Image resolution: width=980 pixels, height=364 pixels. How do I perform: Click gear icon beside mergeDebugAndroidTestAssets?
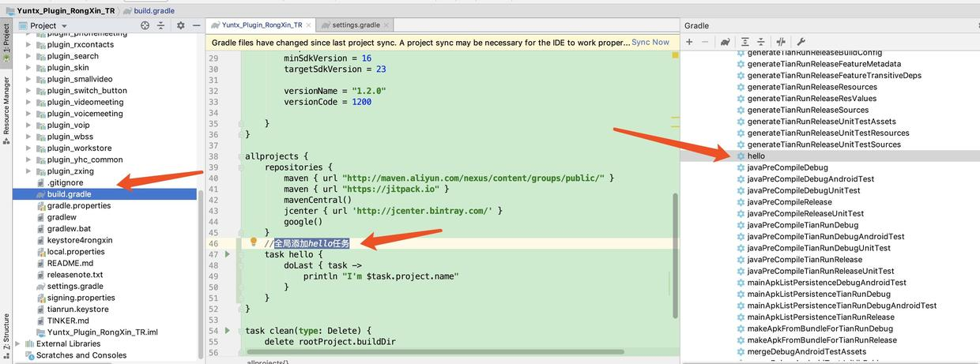point(741,351)
